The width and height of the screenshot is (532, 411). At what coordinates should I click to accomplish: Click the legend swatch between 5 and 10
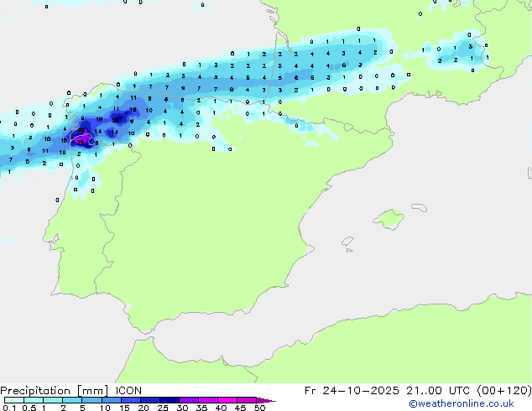tap(91, 400)
